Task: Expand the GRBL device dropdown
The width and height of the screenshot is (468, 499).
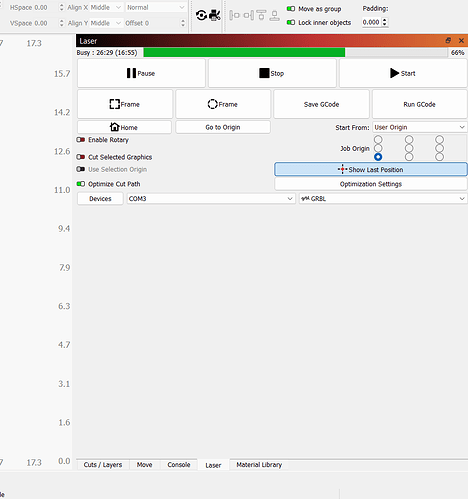Action: (383, 199)
